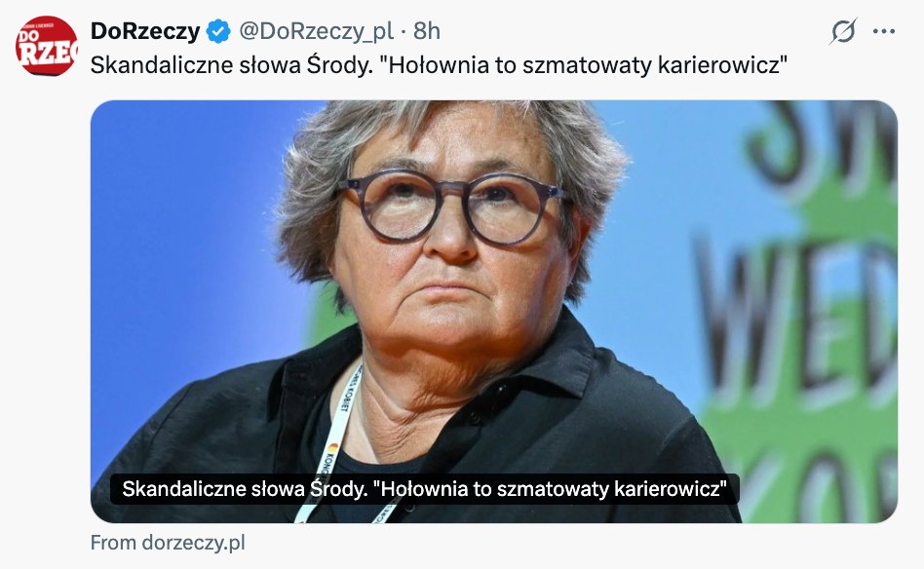Viewport: 924px width, 569px height.
Task: Click the woman's round glasses in photo
Action: coord(450,207)
